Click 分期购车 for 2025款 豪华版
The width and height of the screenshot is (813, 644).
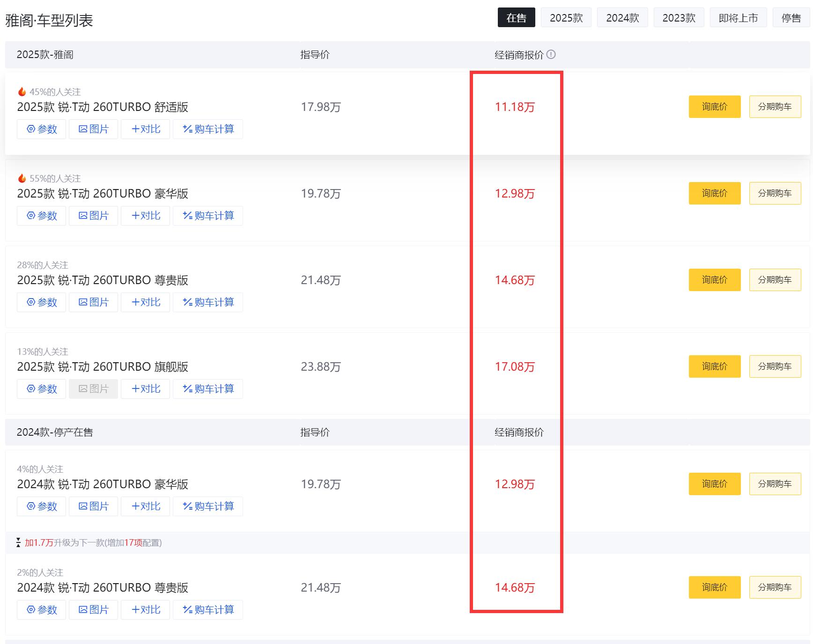775,193
